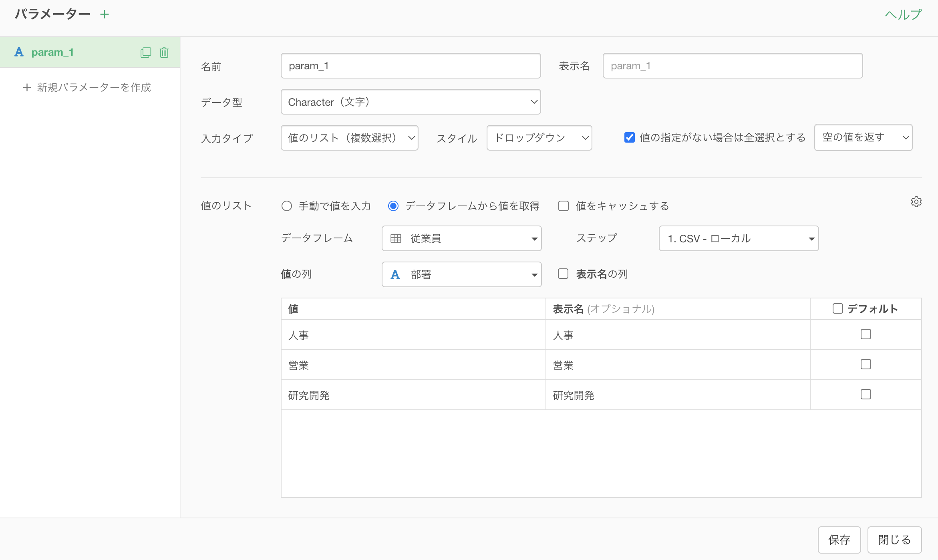
Task: Select param_1 in the parameter list
Action: [x=90, y=52]
